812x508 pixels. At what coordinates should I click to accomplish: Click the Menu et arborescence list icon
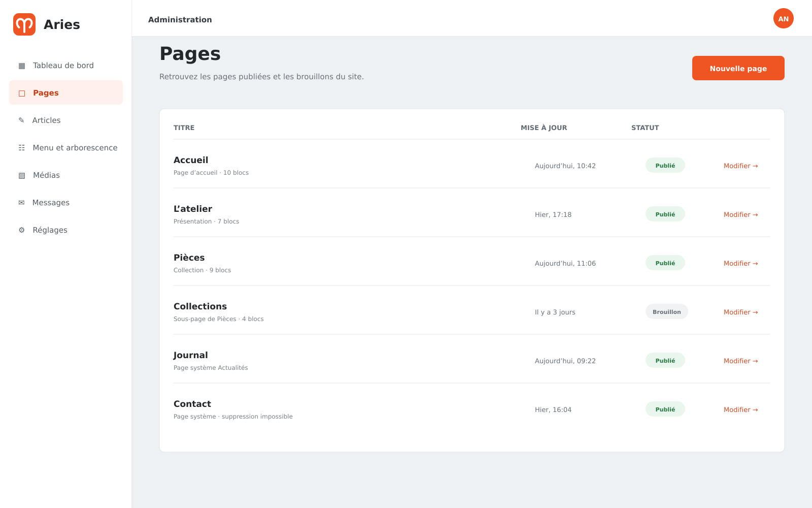(x=22, y=148)
